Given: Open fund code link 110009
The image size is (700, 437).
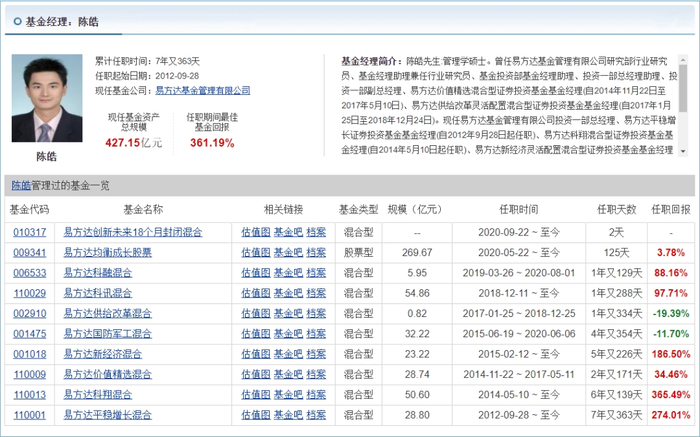Looking at the screenshot, I should point(29,375).
